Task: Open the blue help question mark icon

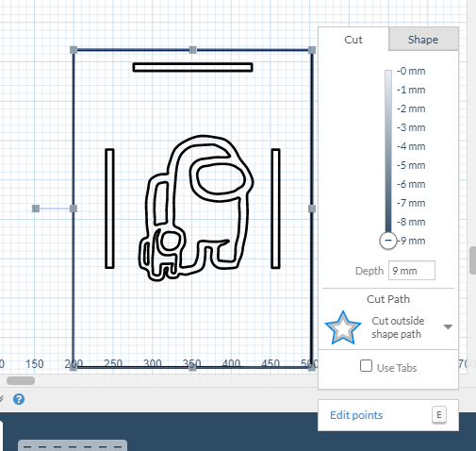Action: click(19, 399)
